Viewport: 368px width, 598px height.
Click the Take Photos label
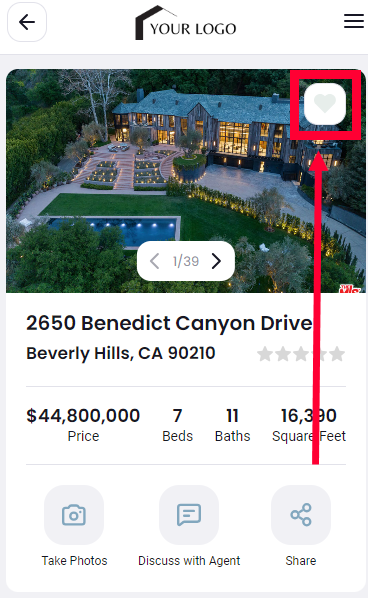tap(74, 561)
